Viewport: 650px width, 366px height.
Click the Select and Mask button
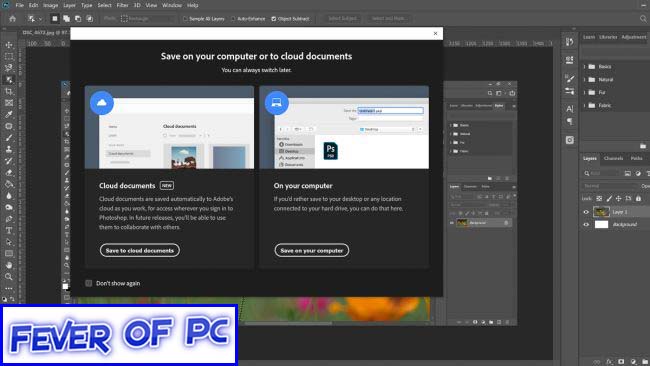point(388,19)
